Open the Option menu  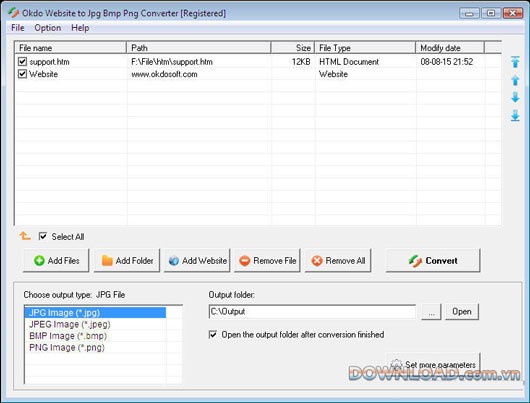click(x=48, y=28)
